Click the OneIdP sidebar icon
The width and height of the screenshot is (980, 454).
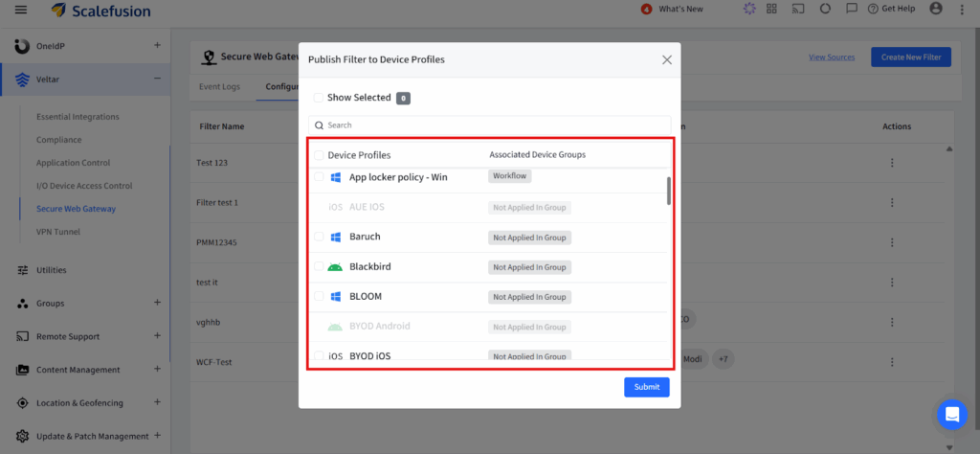coord(22,46)
